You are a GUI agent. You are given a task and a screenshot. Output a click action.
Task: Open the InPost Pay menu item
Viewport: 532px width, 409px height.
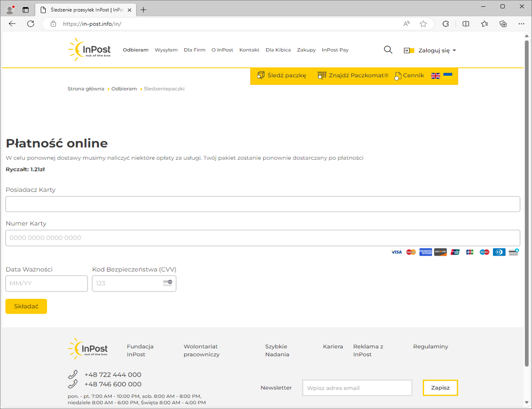click(335, 50)
